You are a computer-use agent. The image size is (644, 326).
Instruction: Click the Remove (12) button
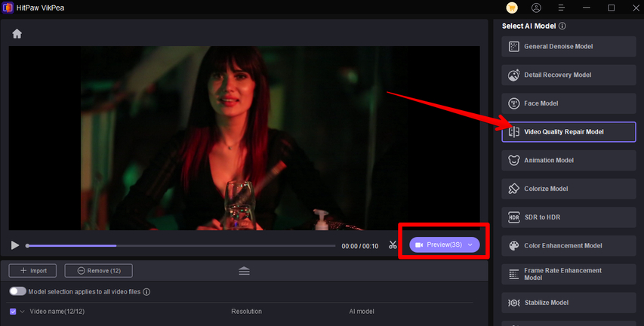[x=98, y=270]
